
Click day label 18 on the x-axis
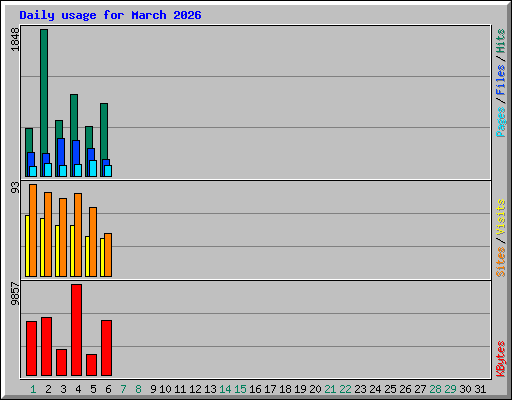285,389
